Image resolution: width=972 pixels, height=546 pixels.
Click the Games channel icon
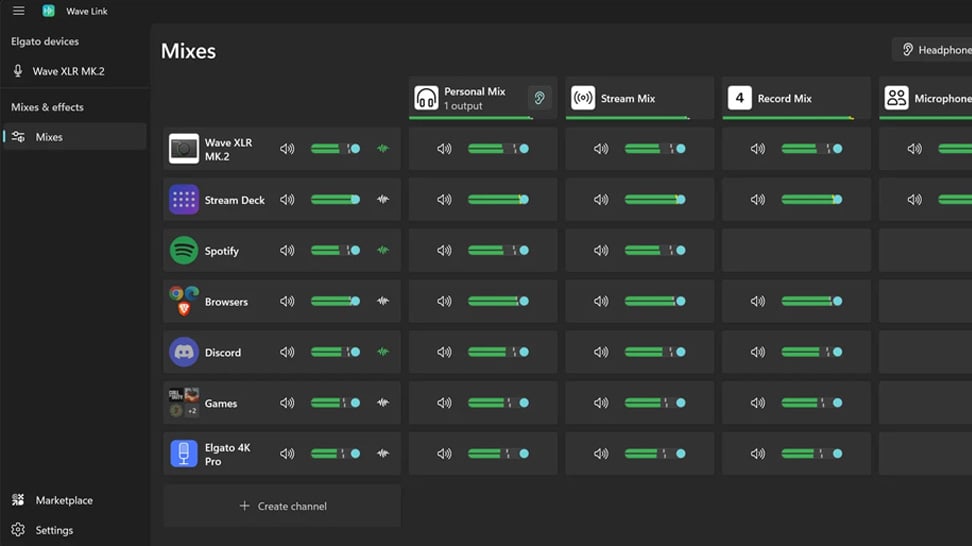coord(184,403)
